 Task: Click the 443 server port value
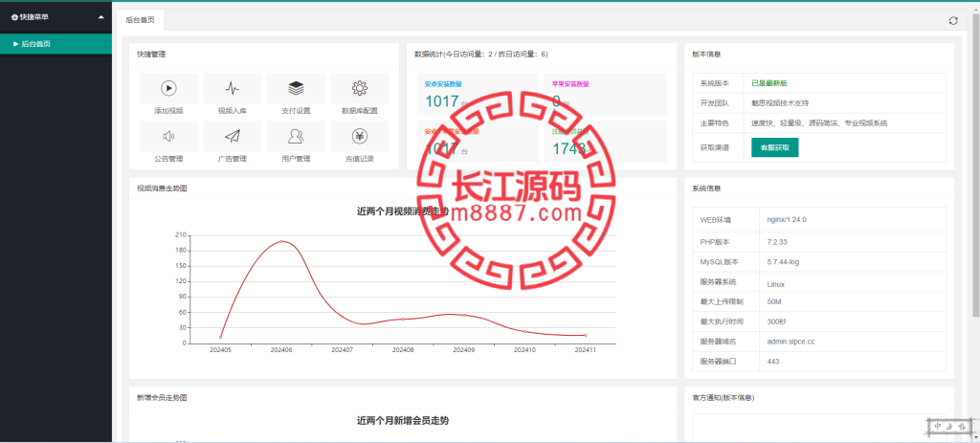(773, 362)
